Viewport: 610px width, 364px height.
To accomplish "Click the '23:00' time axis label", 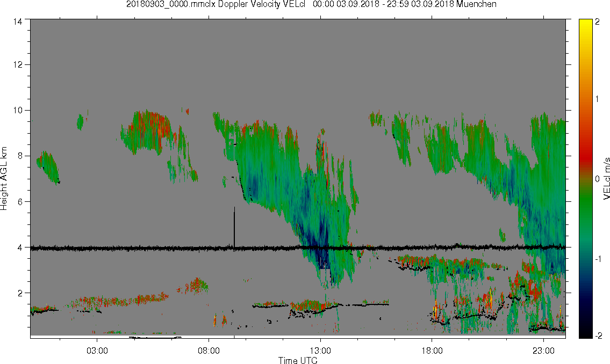I will pyautogui.click(x=543, y=351).
